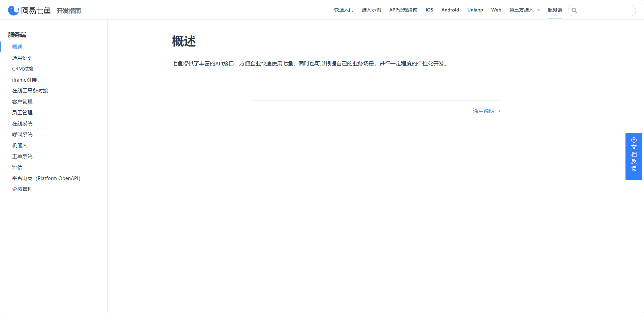Screen dimensions: 644x313
Task: Go to 机器人 in the sidebar
Action: tap(20, 145)
